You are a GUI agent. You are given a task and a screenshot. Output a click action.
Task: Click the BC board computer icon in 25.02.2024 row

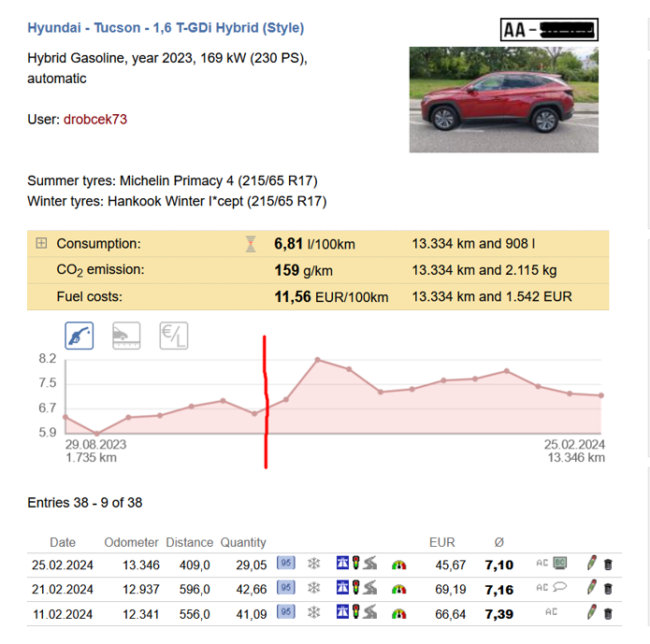pos(560,563)
